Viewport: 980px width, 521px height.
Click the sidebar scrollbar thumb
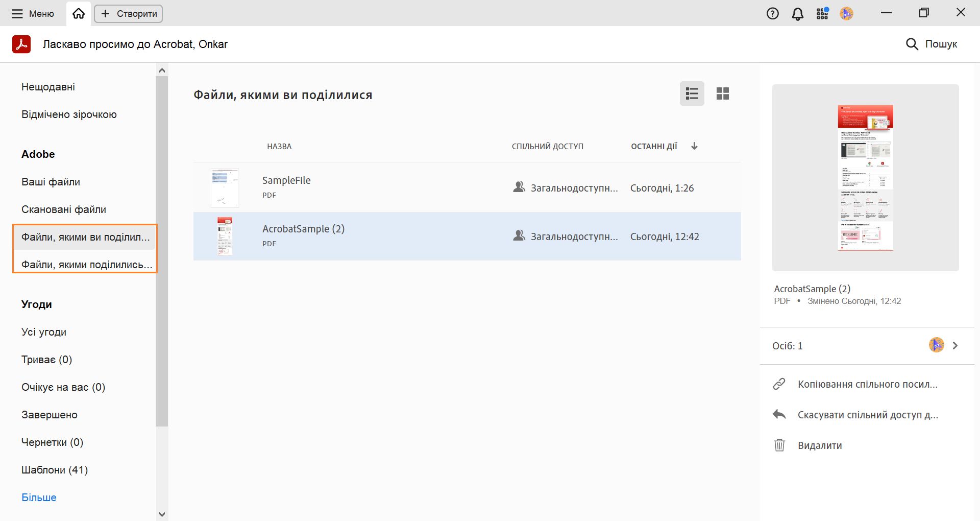coord(162,251)
